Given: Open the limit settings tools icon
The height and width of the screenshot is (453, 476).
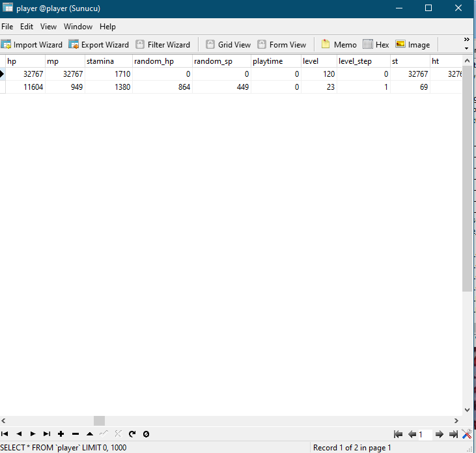Looking at the screenshot, I should [x=467, y=434].
